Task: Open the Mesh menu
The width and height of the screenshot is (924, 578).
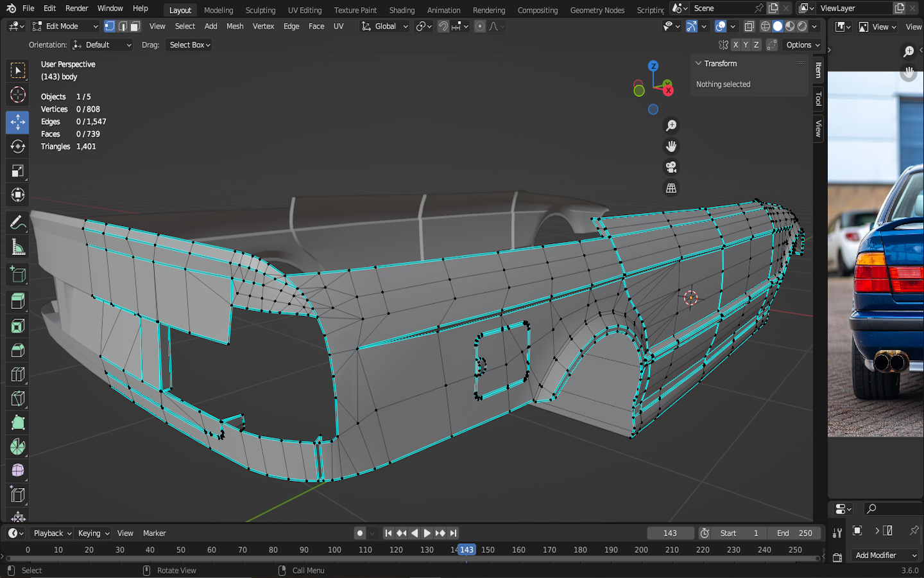Action: (235, 26)
